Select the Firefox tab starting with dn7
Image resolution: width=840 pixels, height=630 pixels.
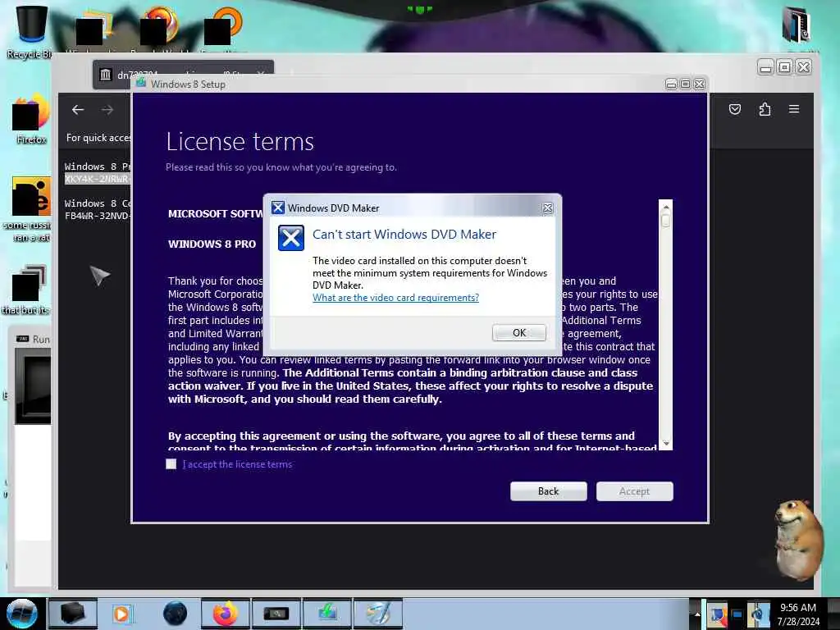[x=183, y=74]
